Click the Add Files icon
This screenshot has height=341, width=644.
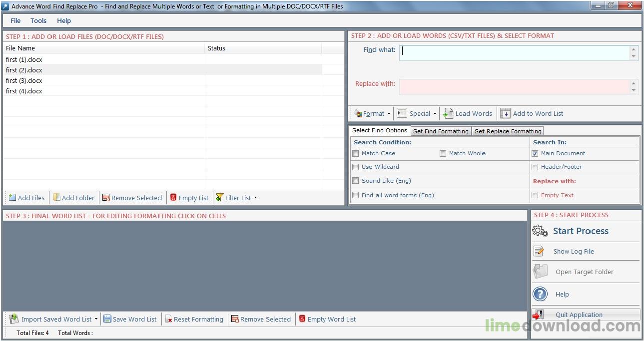[x=12, y=198]
